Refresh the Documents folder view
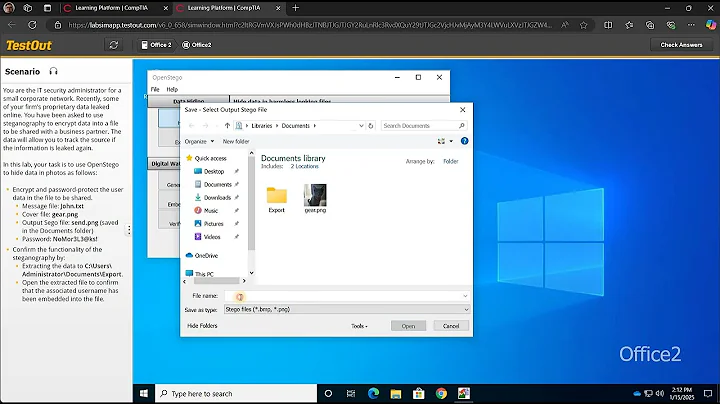 [x=371, y=125]
